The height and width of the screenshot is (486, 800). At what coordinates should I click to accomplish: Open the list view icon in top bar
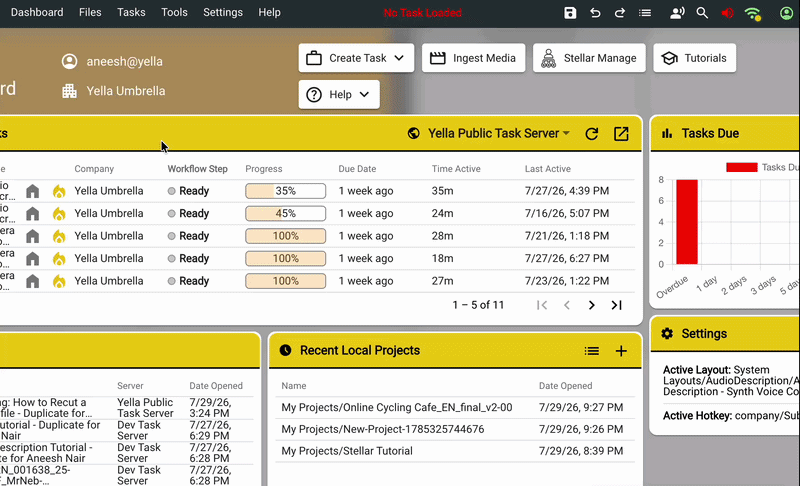645,13
